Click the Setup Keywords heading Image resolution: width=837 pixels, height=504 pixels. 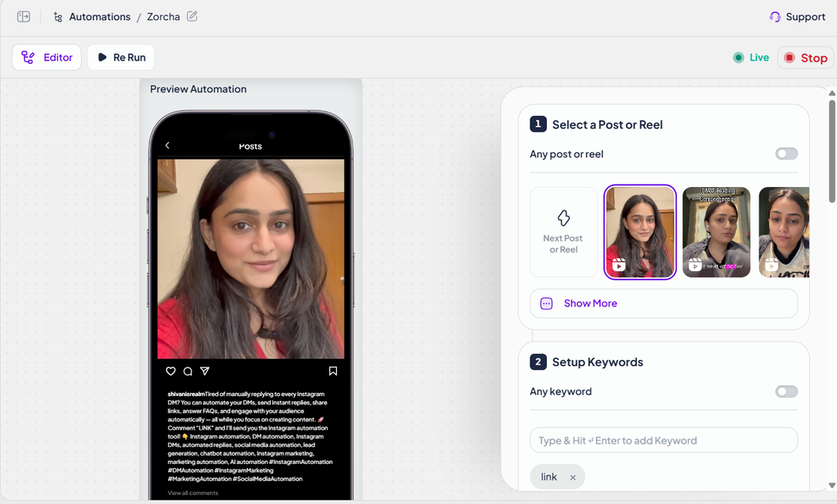click(598, 362)
